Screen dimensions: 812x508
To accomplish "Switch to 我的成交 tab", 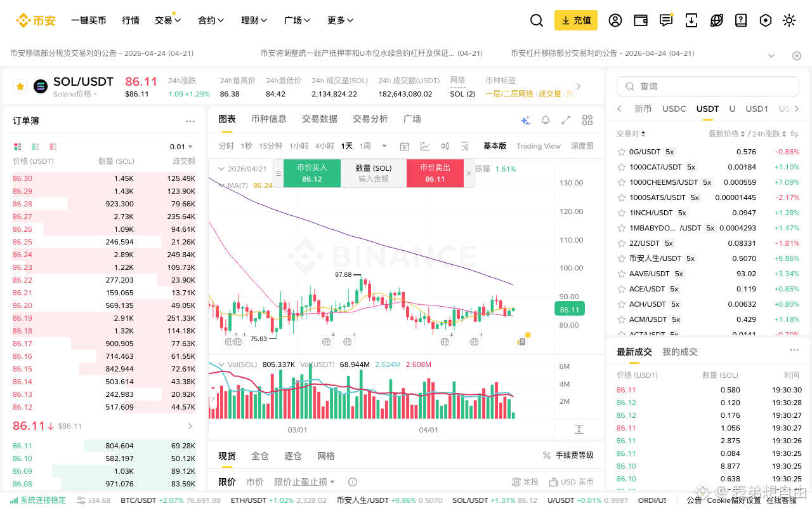I will pos(680,352).
